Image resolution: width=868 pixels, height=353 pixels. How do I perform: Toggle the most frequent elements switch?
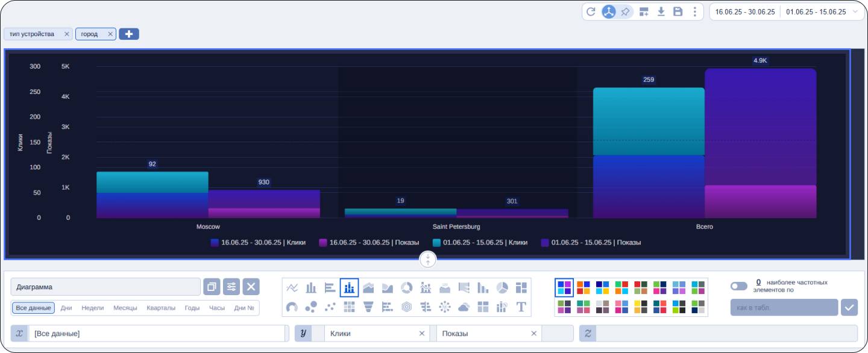(x=738, y=286)
